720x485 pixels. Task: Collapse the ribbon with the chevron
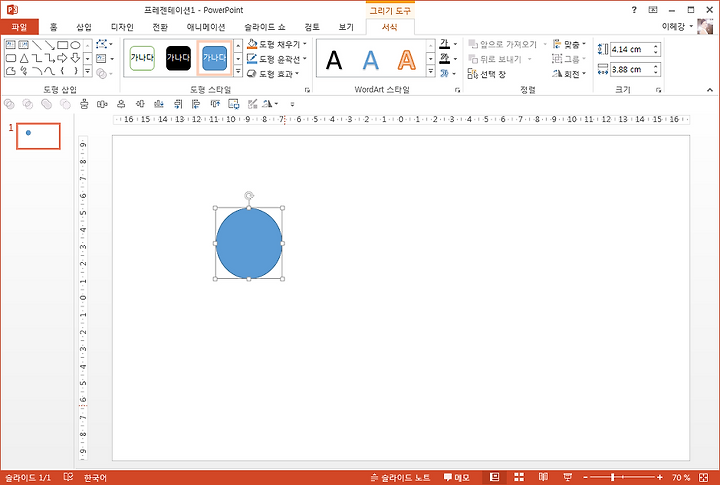[x=710, y=90]
